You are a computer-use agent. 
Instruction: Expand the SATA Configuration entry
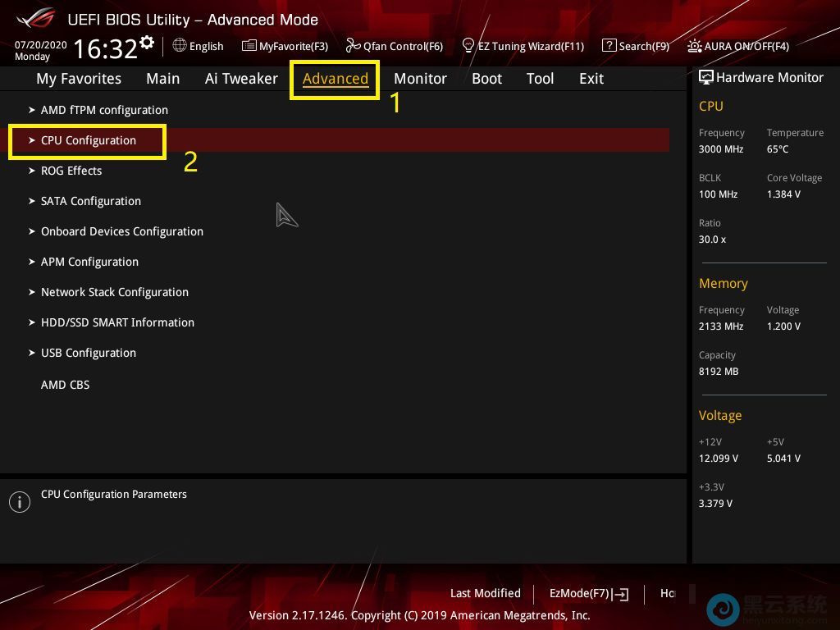pyautogui.click(x=91, y=201)
